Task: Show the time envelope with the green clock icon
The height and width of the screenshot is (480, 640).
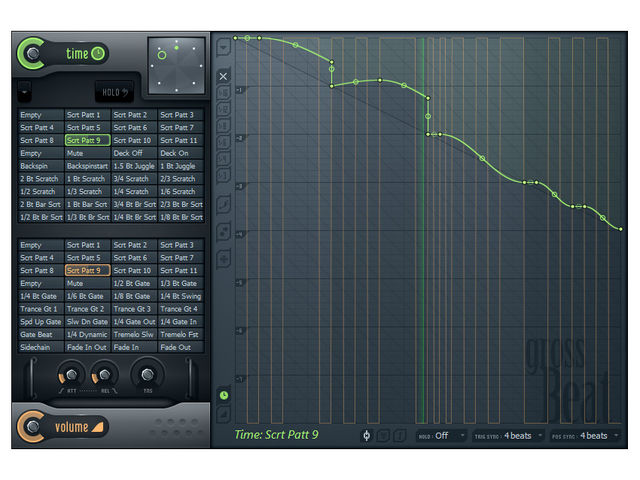Action: coord(224,395)
